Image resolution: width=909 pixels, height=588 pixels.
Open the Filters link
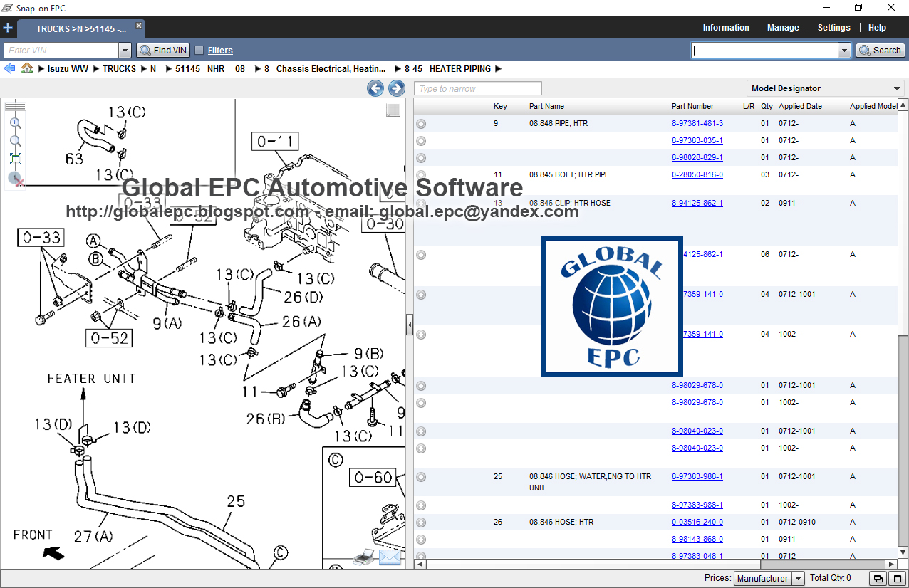[220, 51]
